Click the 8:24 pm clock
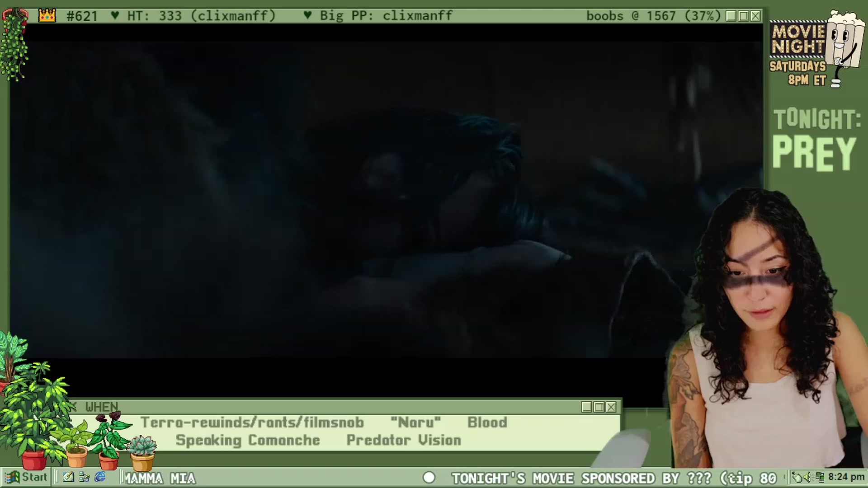Screen dimensions: 868x488 click(846, 477)
